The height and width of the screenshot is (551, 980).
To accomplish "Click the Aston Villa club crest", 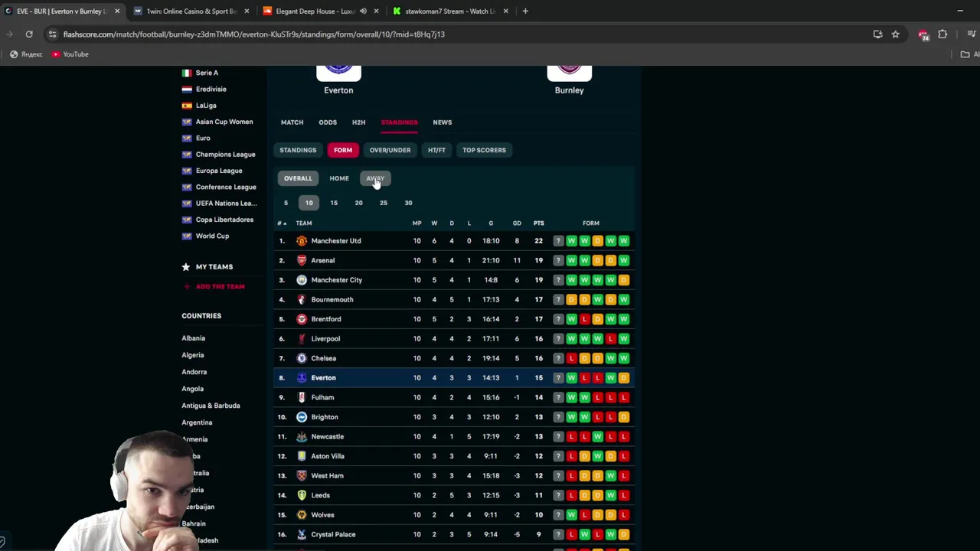I will (302, 456).
